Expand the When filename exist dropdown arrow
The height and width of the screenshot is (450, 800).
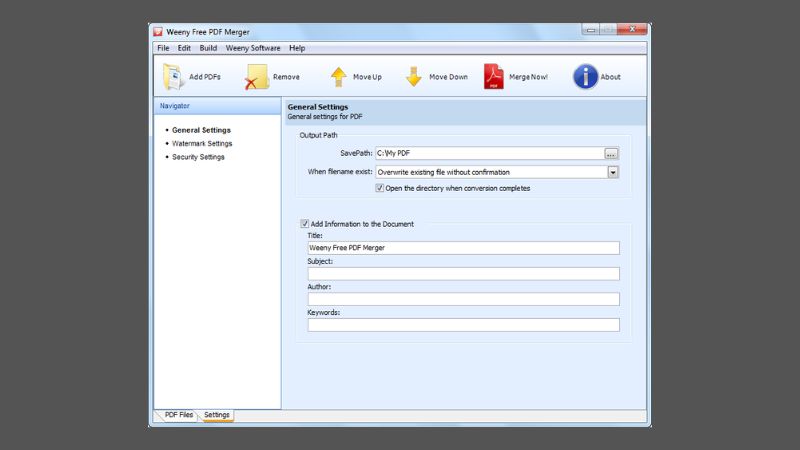[613, 172]
